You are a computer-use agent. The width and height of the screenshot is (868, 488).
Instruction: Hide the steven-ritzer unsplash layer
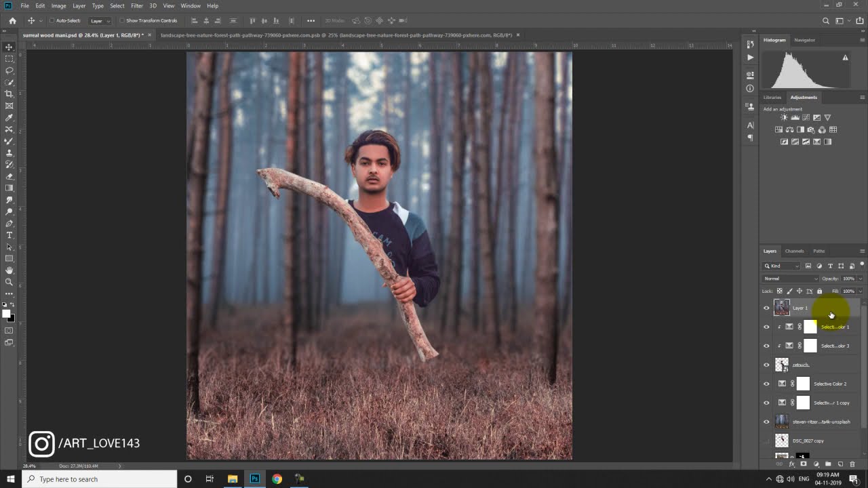[x=766, y=422]
